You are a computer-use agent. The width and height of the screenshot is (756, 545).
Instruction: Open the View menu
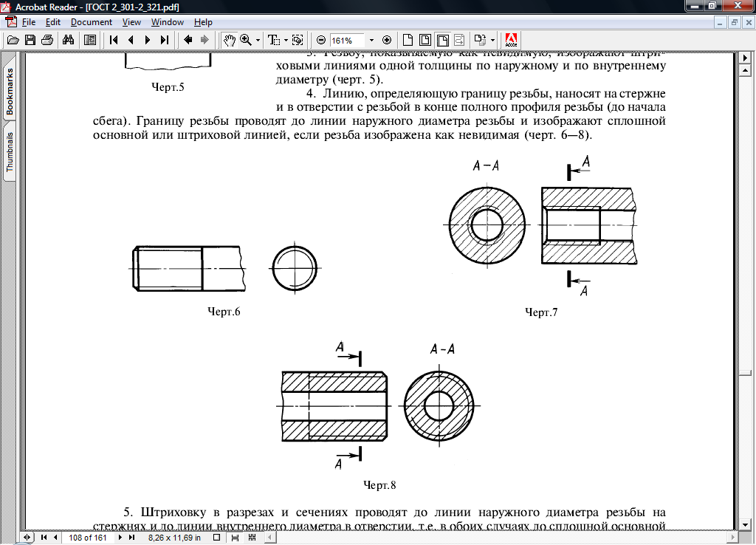click(131, 22)
